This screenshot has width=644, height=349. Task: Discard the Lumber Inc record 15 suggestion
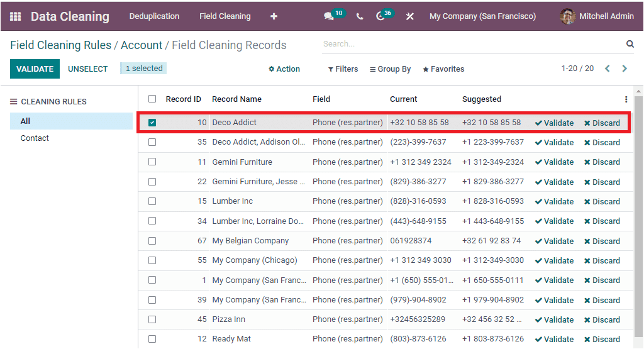coord(602,201)
